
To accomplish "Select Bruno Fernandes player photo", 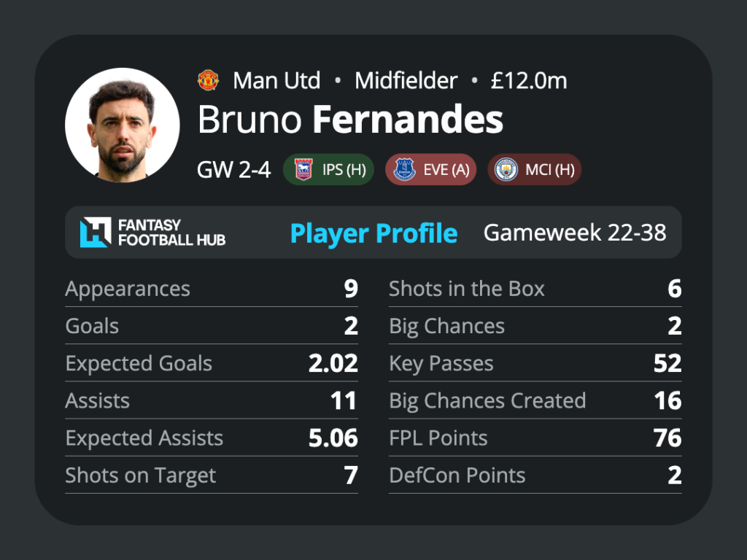I will 123,125.
